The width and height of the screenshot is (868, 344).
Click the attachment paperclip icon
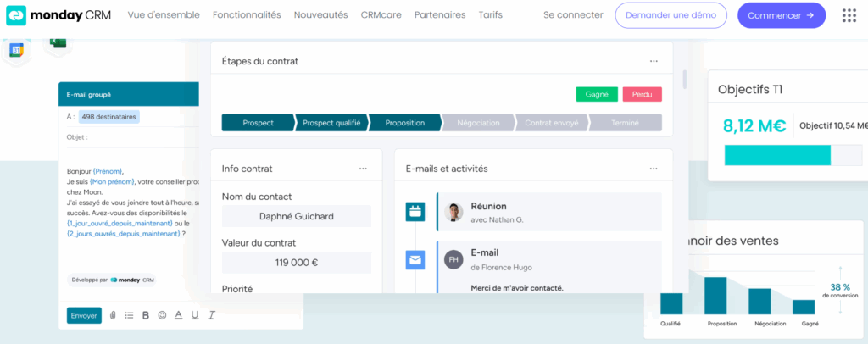113,315
